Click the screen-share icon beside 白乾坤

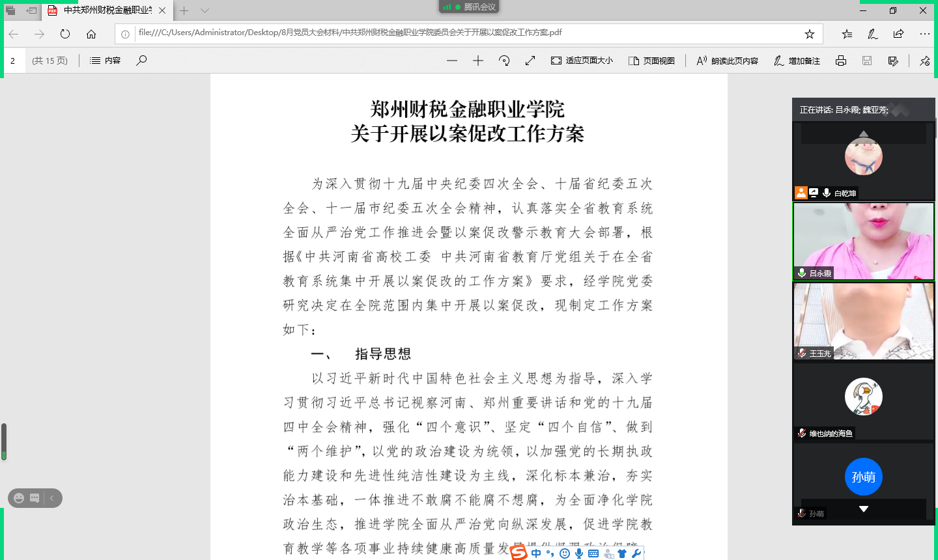pos(814,193)
